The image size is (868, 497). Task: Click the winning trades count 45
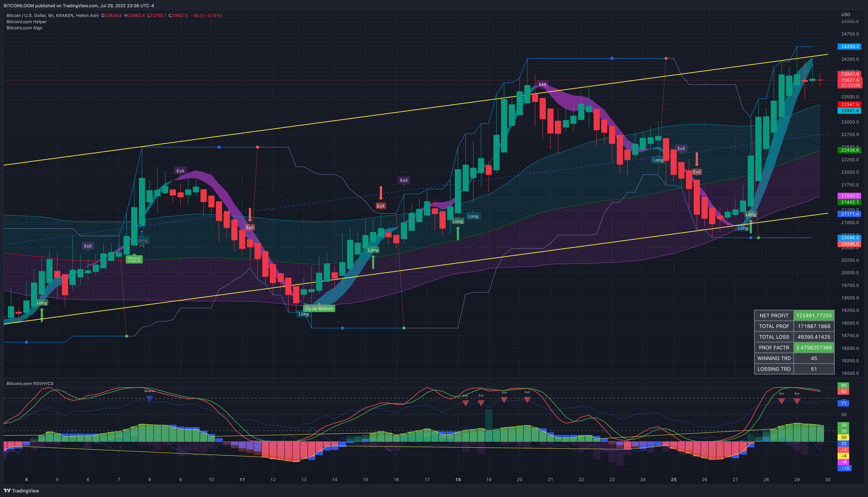pyautogui.click(x=814, y=358)
